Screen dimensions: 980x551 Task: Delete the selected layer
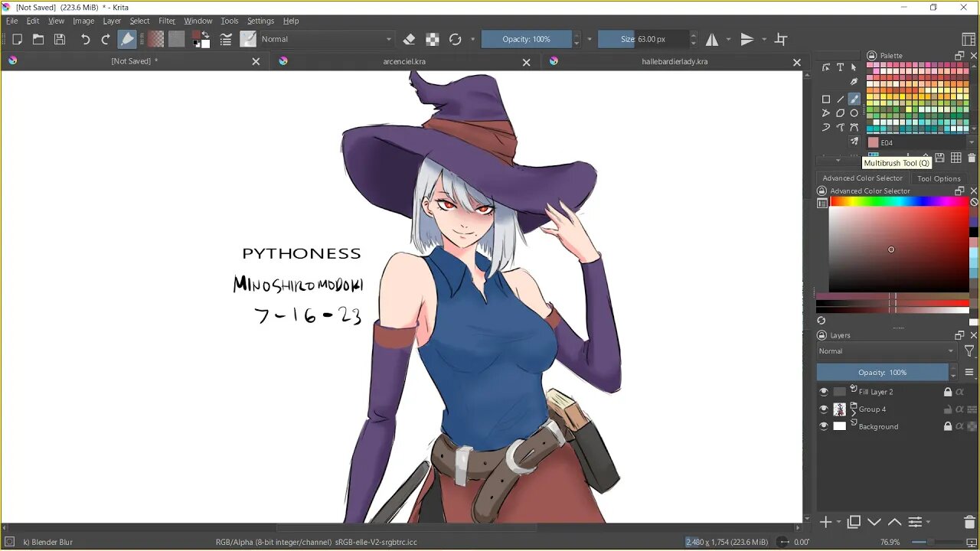coord(969,522)
